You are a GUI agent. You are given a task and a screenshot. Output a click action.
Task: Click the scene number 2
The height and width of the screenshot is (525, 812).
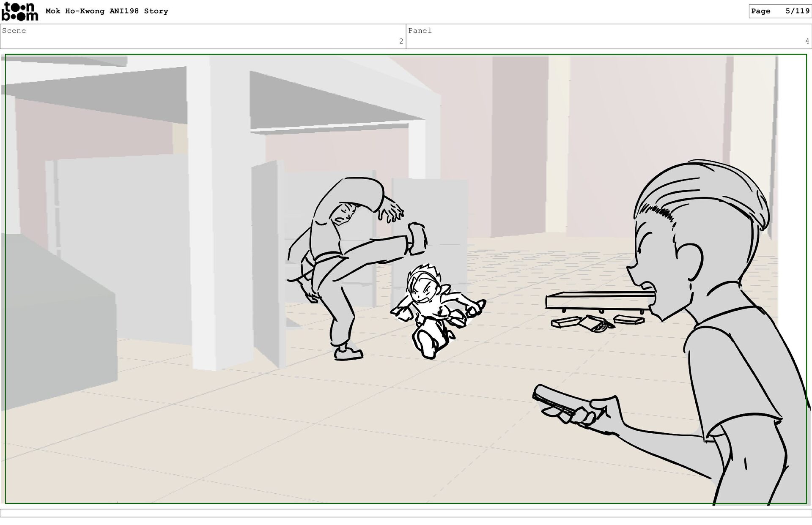tap(401, 41)
